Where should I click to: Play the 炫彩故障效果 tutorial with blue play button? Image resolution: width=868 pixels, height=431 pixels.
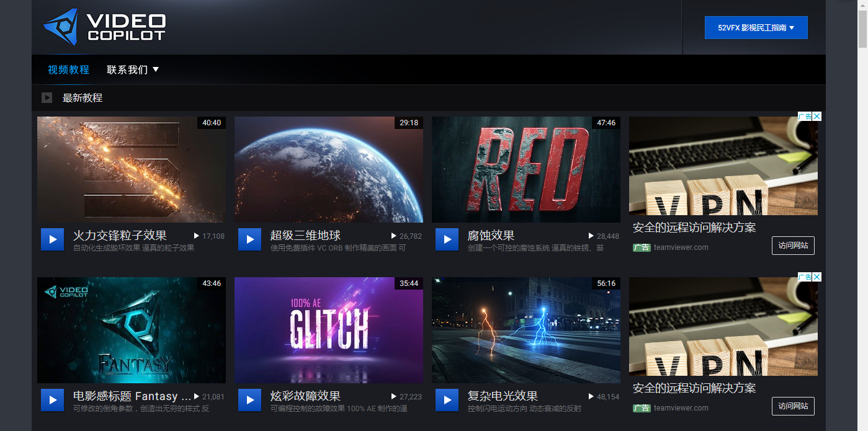click(250, 400)
